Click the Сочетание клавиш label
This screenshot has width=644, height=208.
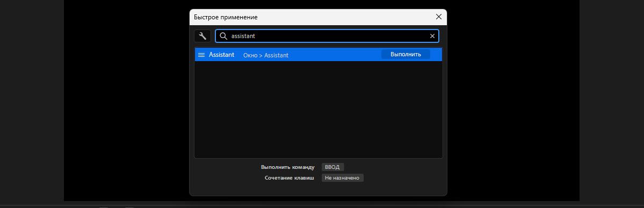(290, 178)
